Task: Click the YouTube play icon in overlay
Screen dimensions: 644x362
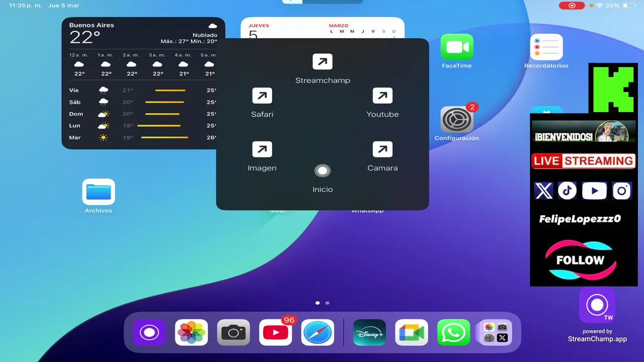Action: click(x=595, y=191)
